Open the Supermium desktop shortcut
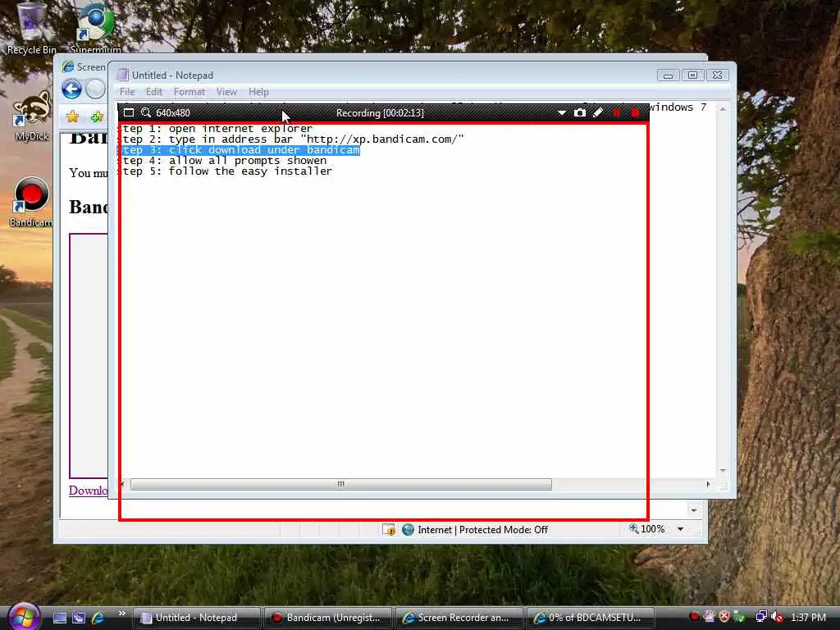 pyautogui.click(x=96, y=27)
